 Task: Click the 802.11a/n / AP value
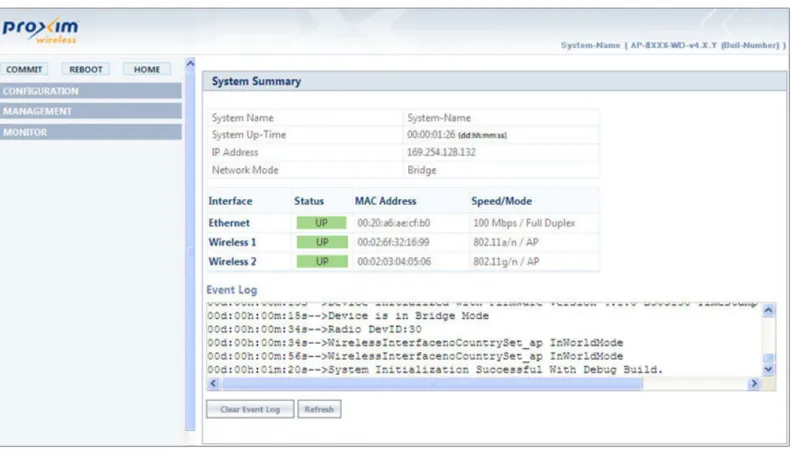click(506, 242)
